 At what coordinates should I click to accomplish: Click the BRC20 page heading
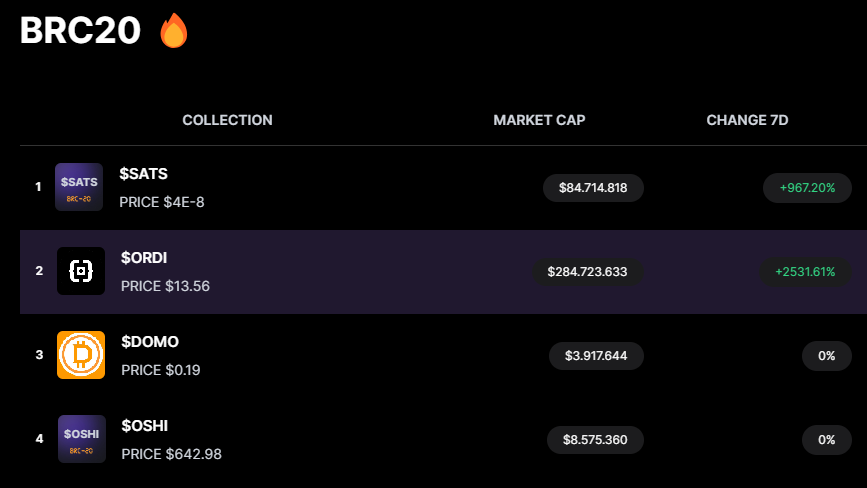pos(81,30)
